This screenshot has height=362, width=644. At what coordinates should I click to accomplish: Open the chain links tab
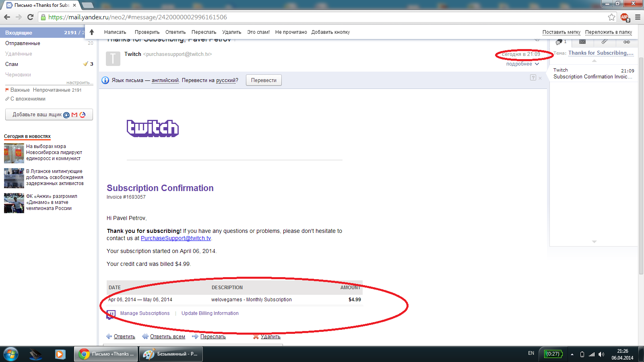coord(627,42)
